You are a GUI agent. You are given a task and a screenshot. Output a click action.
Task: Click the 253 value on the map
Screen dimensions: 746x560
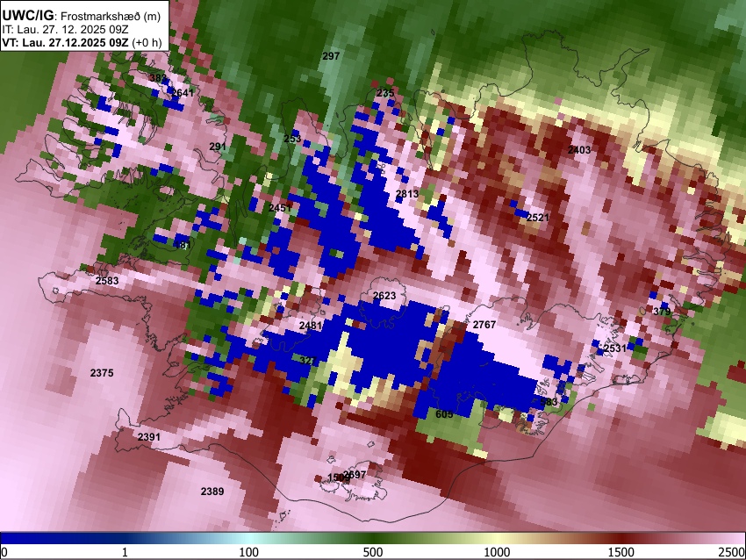click(292, 139)
